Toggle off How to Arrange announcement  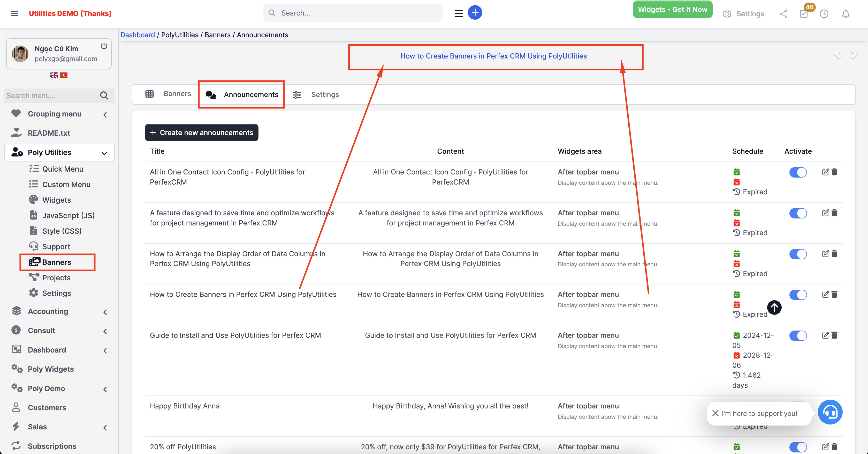click(x=798, y=254)
